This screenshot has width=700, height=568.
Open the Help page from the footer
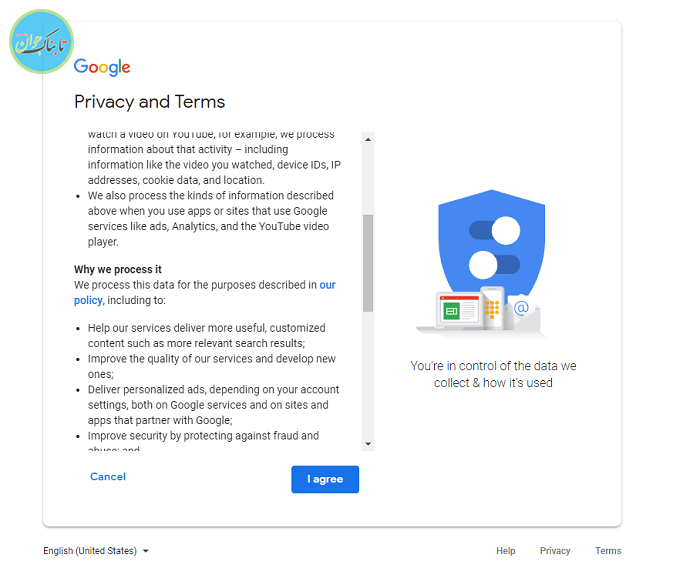coord(506,551)
